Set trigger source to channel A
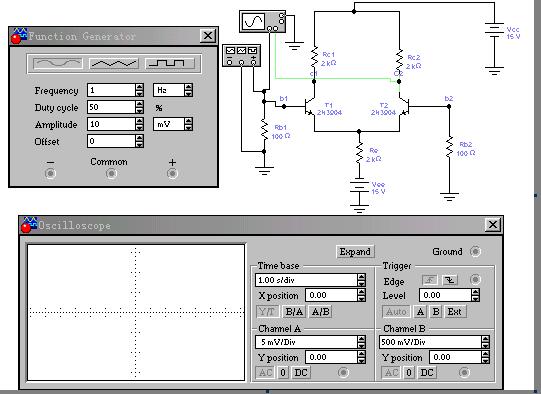 click(420, 312)
